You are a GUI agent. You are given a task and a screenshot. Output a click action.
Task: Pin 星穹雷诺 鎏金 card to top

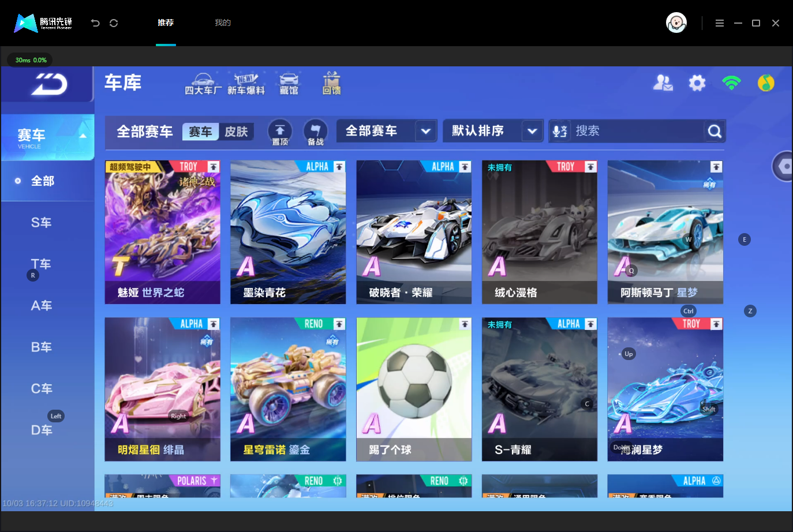(x=339, y=324)
